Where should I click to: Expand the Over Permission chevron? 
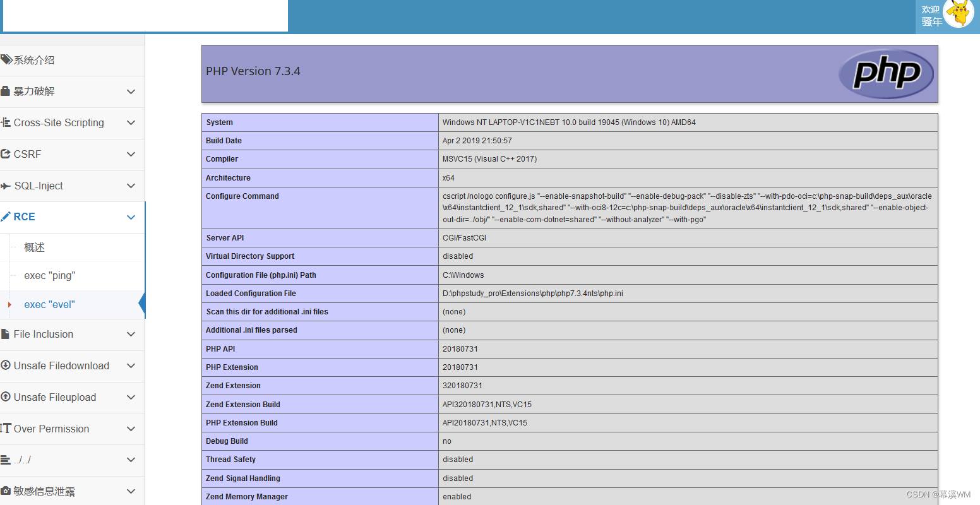point(131,429)
